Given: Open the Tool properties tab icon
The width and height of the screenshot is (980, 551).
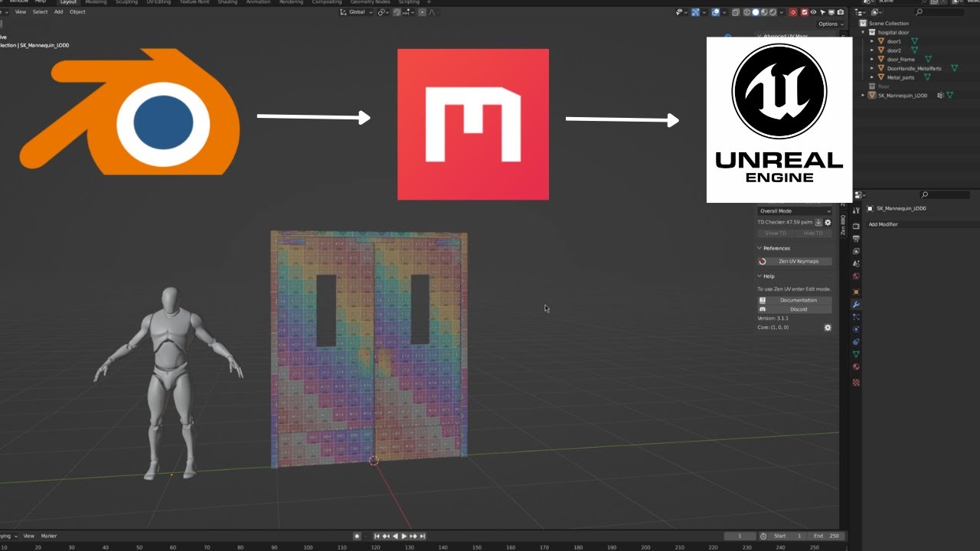Looking at the screenshot, I should [x=856, y=210].
